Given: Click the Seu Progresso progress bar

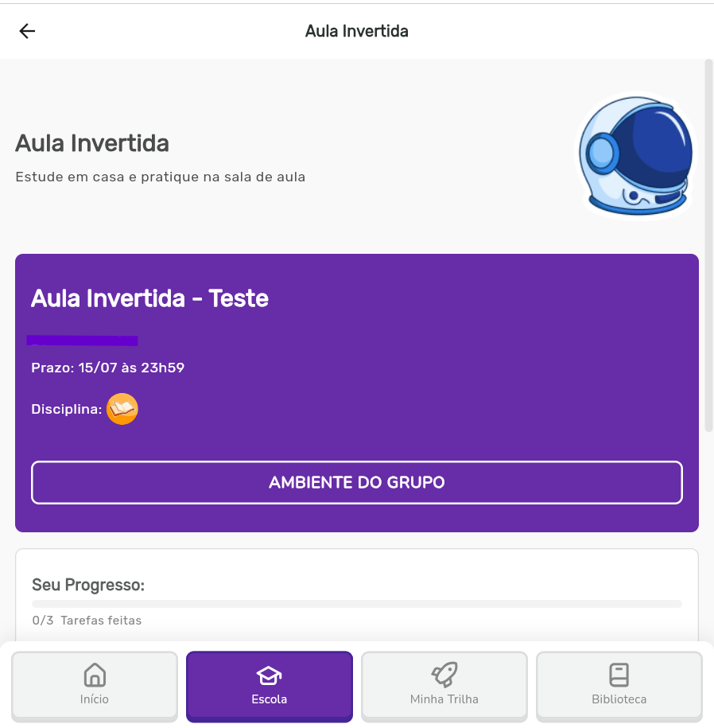Looking at the screenshot, I should pos(356,604).
